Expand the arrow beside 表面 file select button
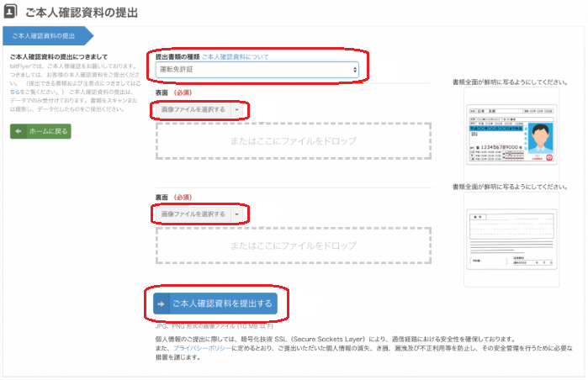Image resolution: width=588 pixels, height=380 pixels. coord(236,109)
